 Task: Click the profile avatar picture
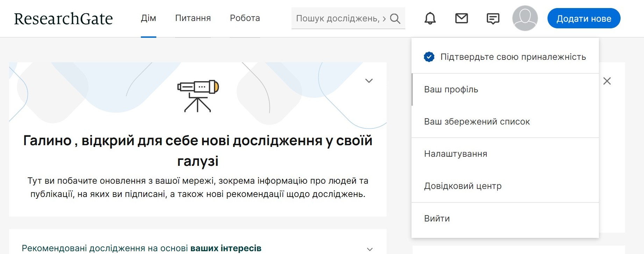coord(525,18)
